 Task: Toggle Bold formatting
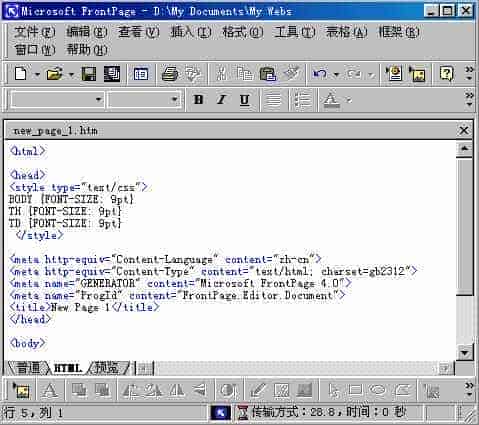199,99
